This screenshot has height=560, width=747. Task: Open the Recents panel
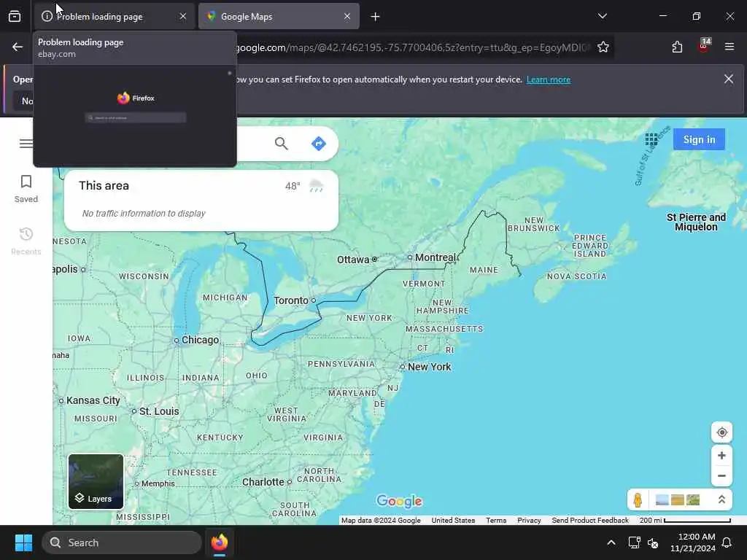26,241
